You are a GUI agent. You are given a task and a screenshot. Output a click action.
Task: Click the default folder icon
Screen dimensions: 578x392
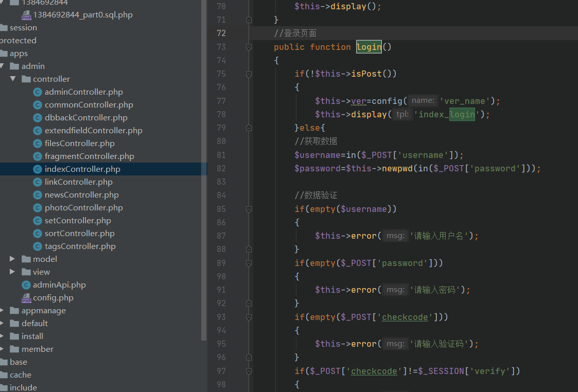point(14,324)
